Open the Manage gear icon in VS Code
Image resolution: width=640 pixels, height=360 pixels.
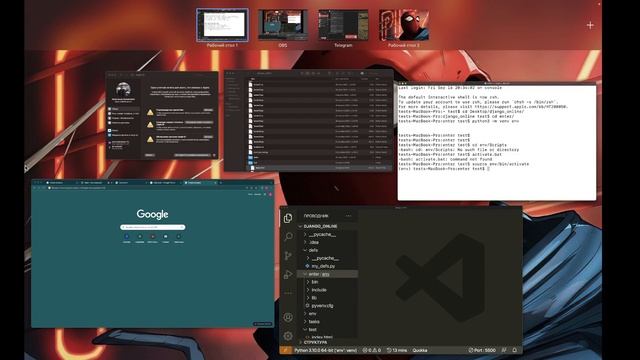click(288, 336)
